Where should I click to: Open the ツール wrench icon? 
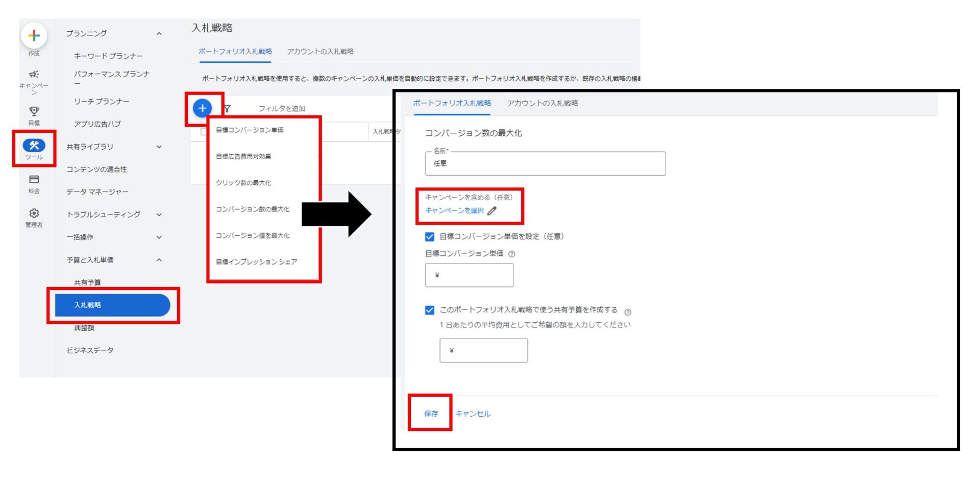click(34, 146)
